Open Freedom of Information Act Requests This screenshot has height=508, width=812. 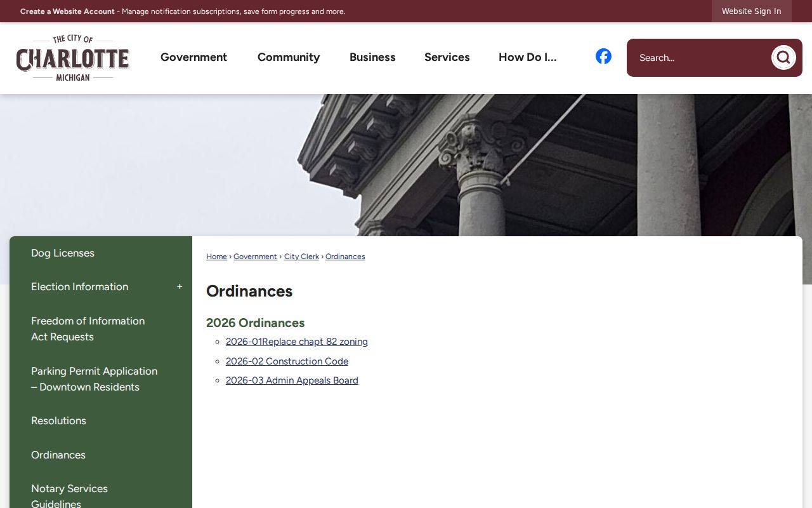101,329
